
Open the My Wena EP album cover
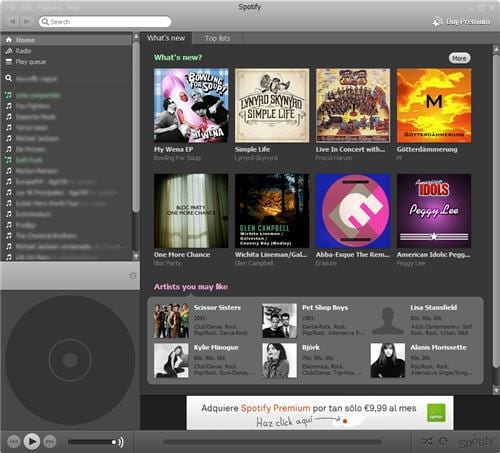191,105
